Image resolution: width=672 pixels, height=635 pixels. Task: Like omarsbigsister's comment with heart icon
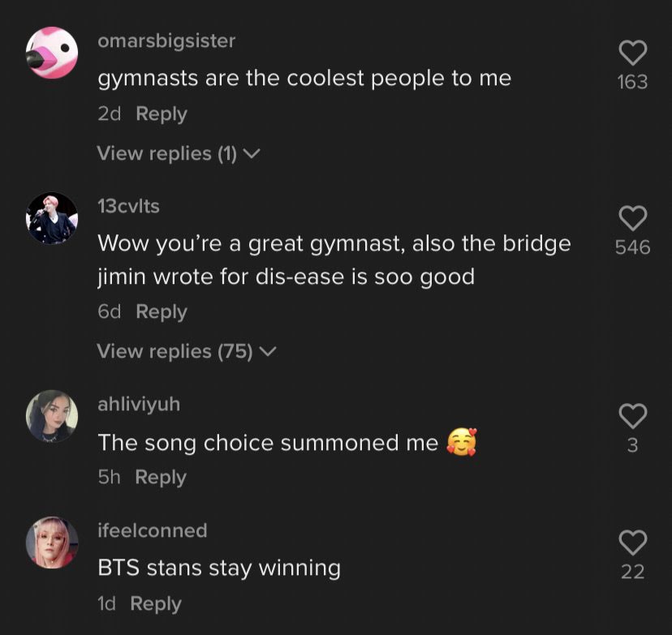tap(632, 52)
